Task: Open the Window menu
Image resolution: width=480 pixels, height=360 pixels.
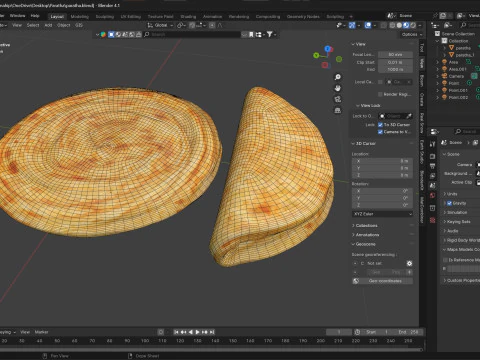Action: pyautogui.click(x=17, y=16)
